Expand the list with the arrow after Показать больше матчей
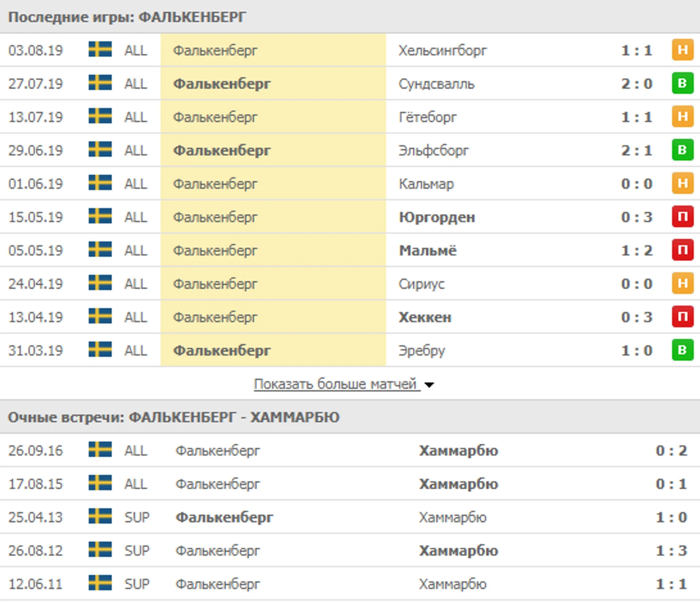 (430, 385)
